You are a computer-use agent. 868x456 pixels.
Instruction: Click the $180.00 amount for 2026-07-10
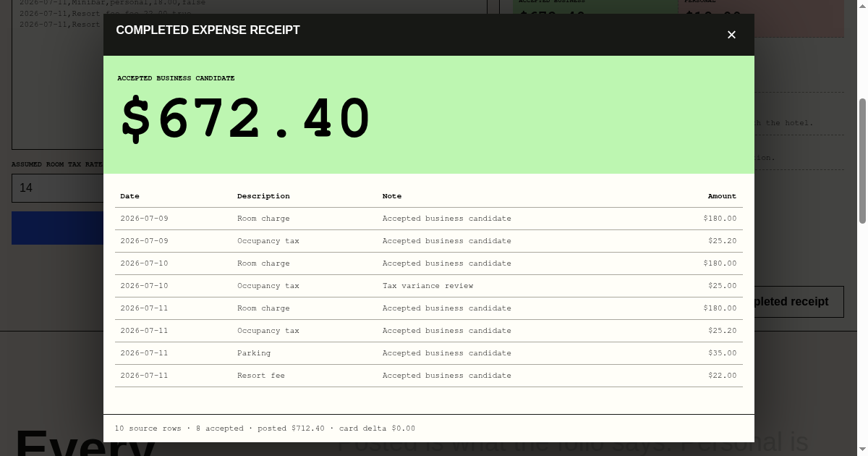click(x=720, y=263)
